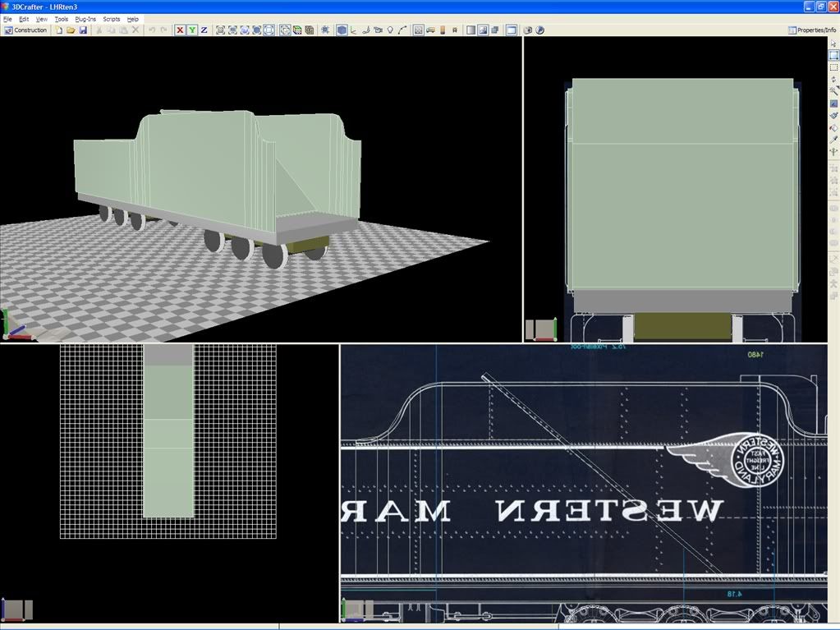Viewport: 840px width, 630px height.
Task: Select the blue pencil square tool
Action: (833, 103)
